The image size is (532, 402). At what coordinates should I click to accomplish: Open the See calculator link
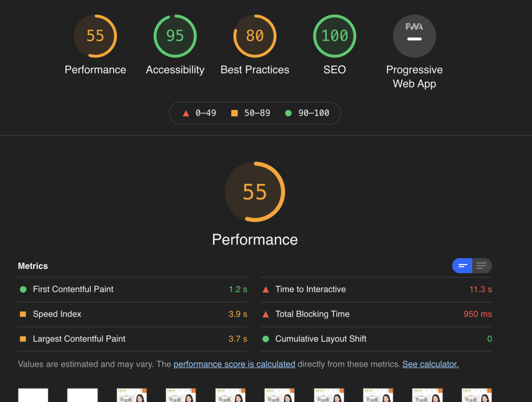coord(430,364)
